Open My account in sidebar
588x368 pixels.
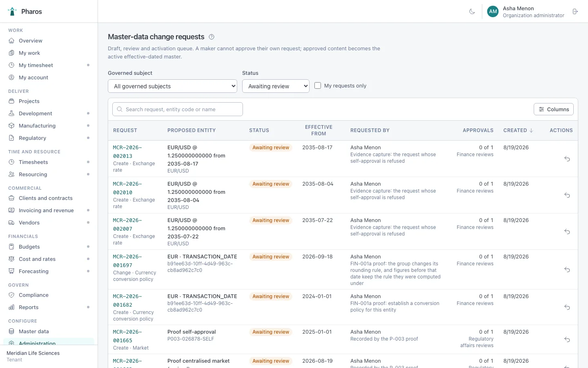tap(49, 77)
